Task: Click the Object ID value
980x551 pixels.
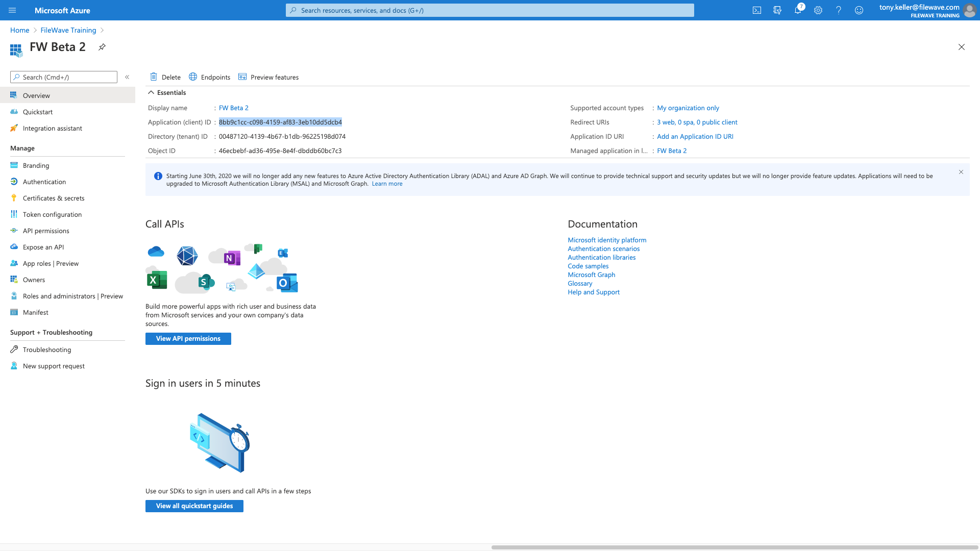Action: [280, 151]
